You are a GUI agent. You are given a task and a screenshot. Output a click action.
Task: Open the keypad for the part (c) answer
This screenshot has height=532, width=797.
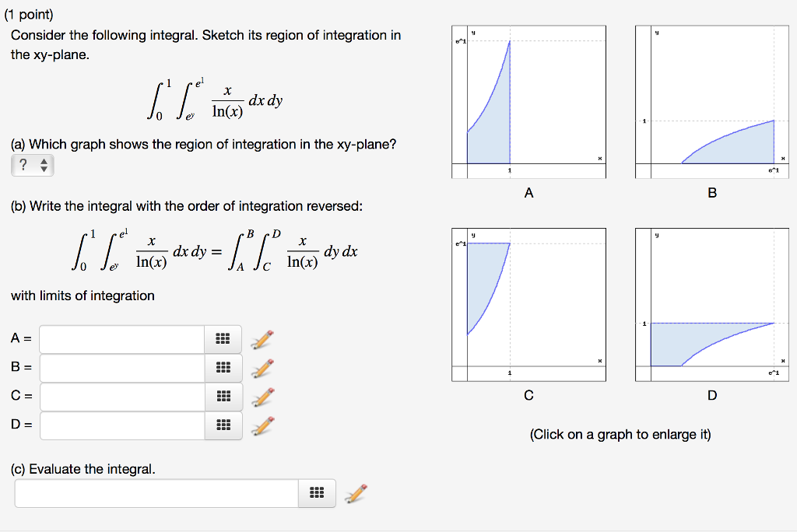tap(316, 492)
